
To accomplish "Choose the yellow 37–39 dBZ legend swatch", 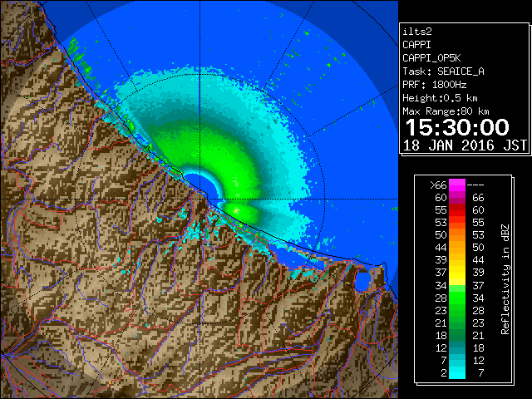I will 457,272.
